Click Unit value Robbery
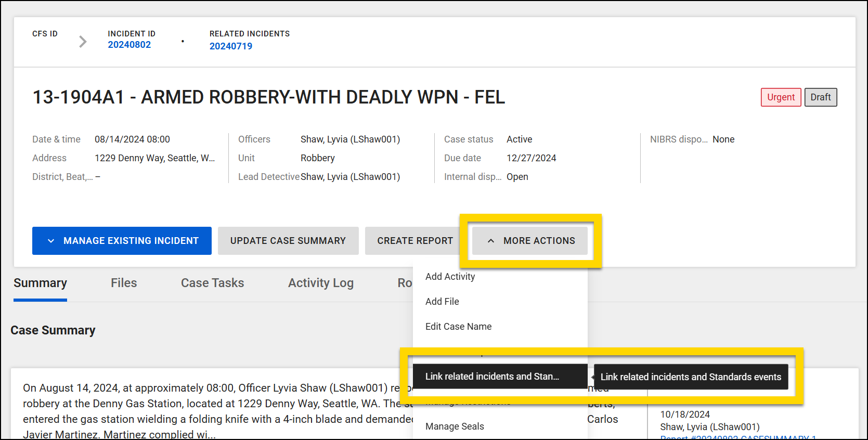868x440 pixels. point(318,158)
